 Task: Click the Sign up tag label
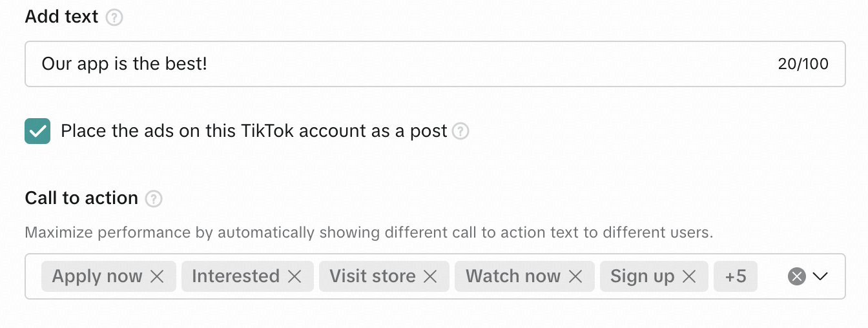642,276
